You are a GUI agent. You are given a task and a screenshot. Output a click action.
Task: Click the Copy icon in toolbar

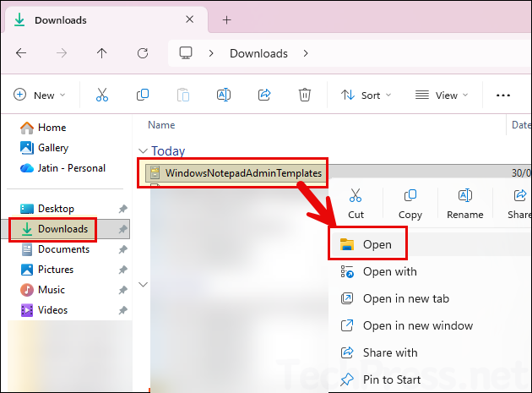(x=142, y=96)
